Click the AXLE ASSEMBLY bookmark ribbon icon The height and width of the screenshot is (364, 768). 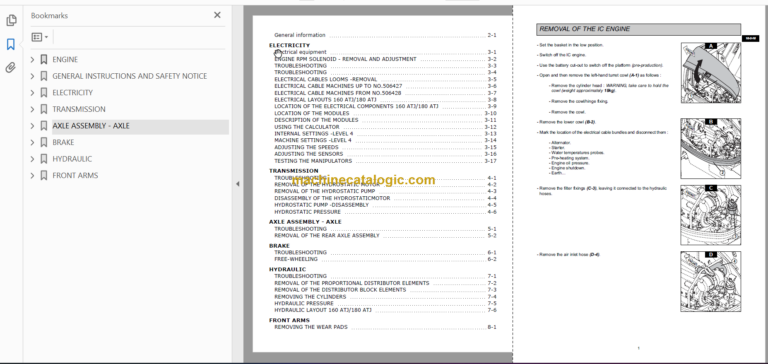(x=44, y=126)
